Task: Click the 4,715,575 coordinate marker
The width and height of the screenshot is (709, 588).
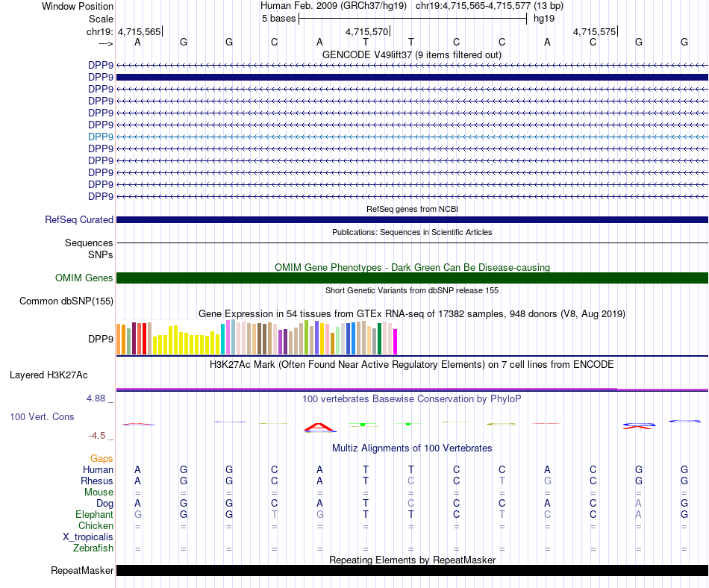Action: click(x=595, y=31)
